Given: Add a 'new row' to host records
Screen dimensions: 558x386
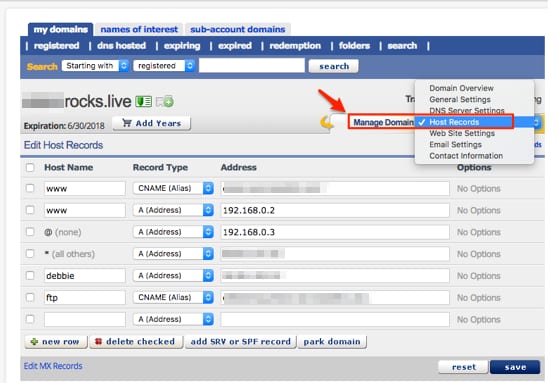Looking at the screenshot, I should [56, 342].
